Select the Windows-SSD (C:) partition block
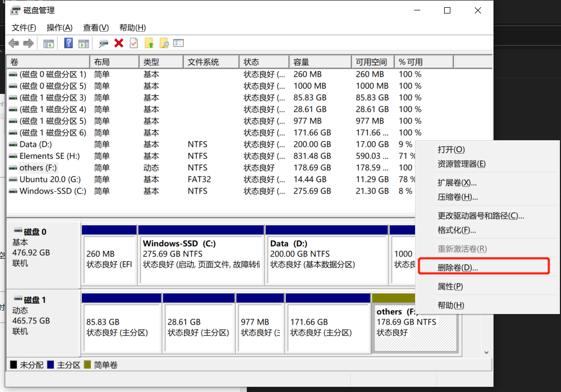 click(201, 254)
